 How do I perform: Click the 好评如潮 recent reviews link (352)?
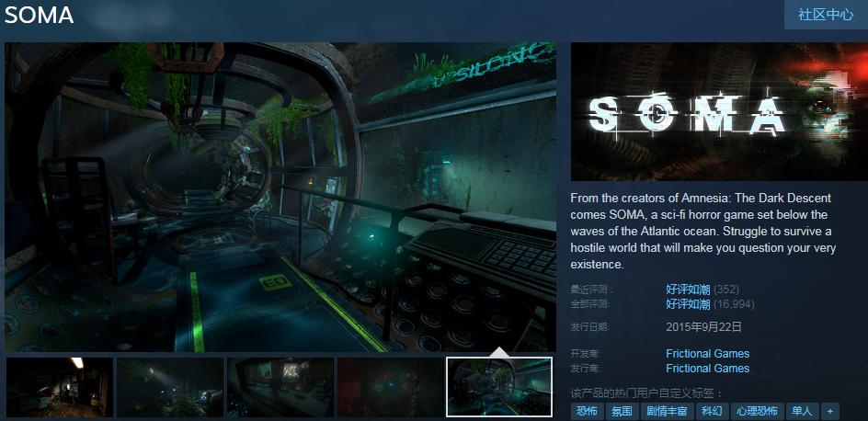(688, 289)
